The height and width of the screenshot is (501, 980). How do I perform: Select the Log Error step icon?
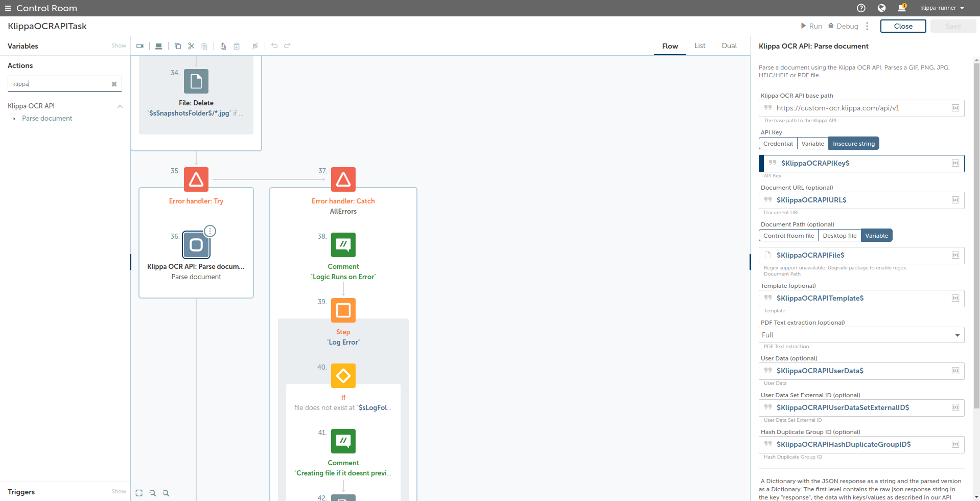tap(343, 310)
